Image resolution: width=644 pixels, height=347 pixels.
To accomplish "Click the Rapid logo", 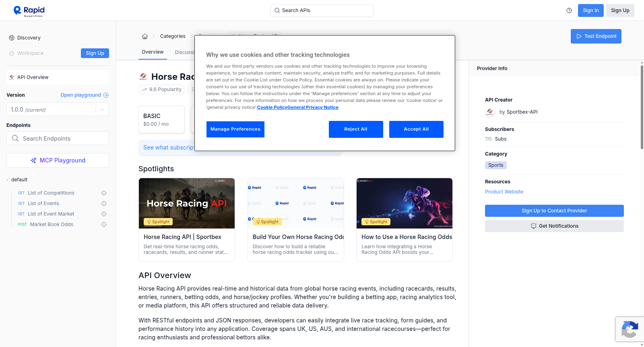I will (29, 11).
